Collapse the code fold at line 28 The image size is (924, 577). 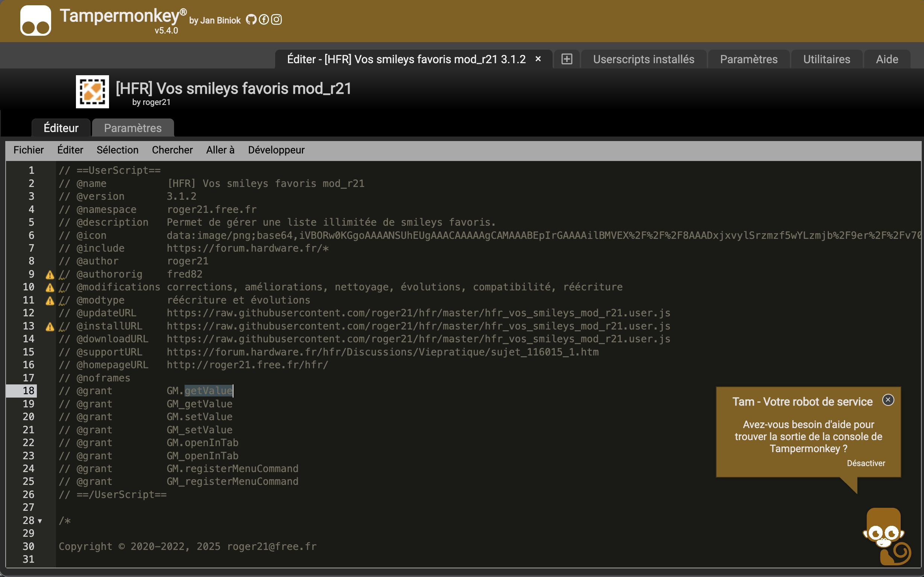click(40, 521)
